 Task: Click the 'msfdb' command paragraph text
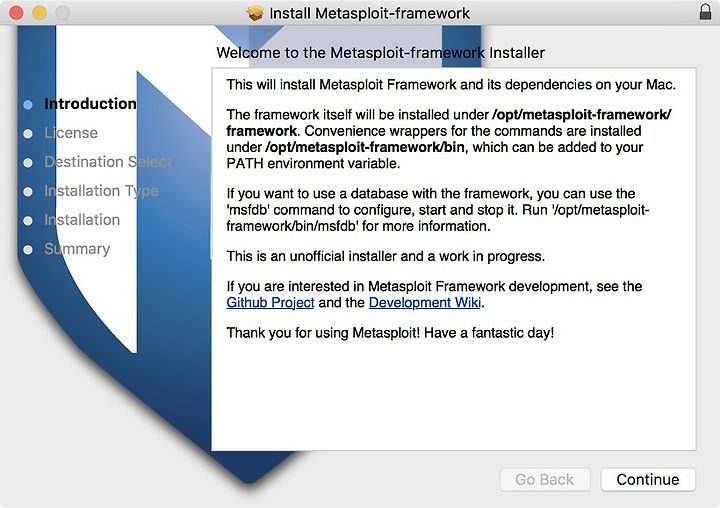(438, 210)
